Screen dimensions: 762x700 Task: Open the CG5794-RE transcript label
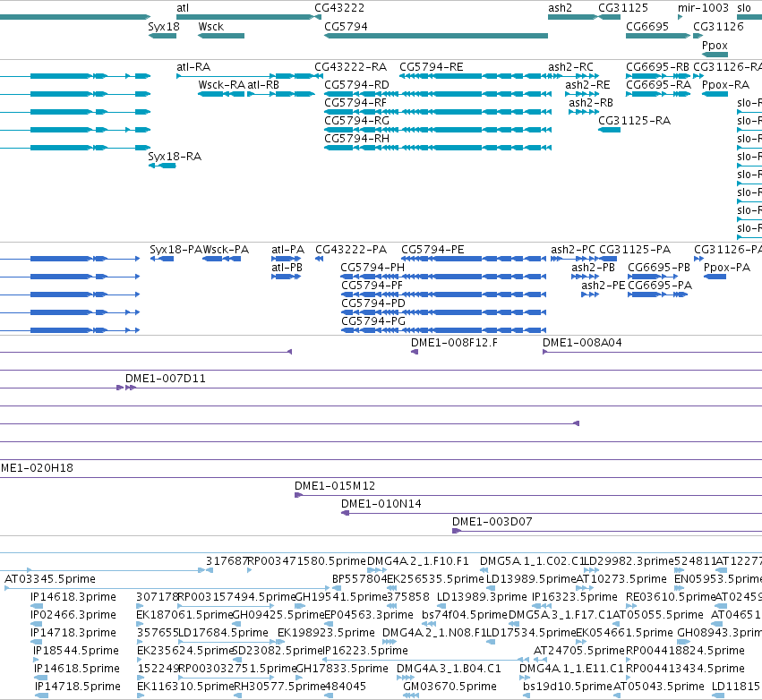pyautogui.click(x=432, y=67)
